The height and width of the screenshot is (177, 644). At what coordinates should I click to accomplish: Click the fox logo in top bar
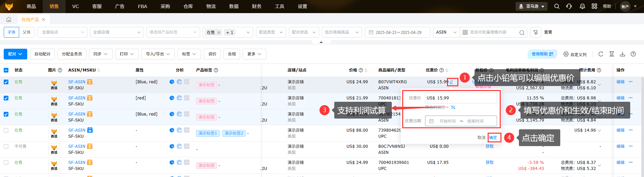tap(9, 6)
